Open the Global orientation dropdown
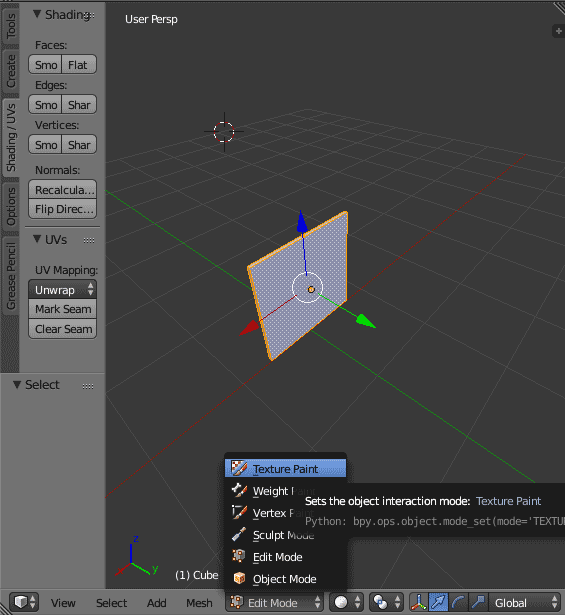Image resolution: width=565 pixels, height=615 pixels. [x=525, y=602]
